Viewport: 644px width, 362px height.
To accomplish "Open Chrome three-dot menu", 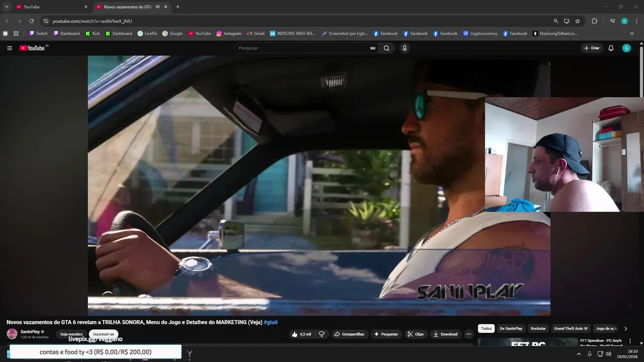I will (x=636, y=21).
